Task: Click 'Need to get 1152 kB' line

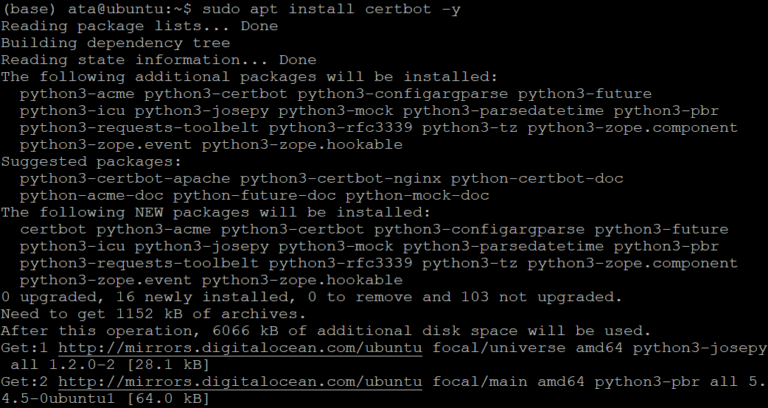Action: 154,314
